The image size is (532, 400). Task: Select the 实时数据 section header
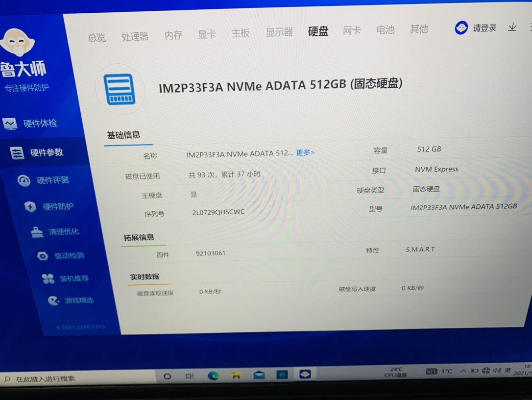[x=145, y=277]
